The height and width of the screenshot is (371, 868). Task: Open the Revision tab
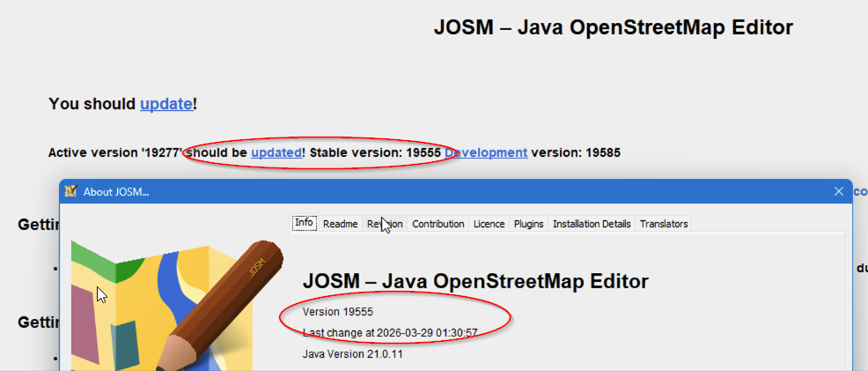click(385, 224)
